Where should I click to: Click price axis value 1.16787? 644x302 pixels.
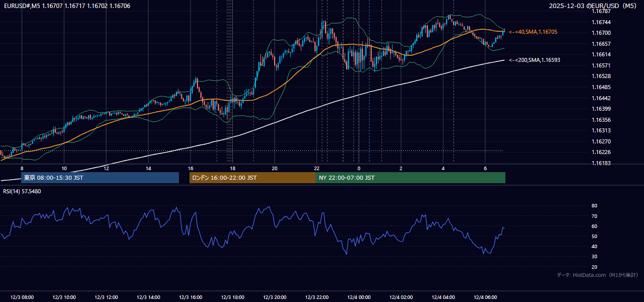pyautogui.click(x=601, y=11)
